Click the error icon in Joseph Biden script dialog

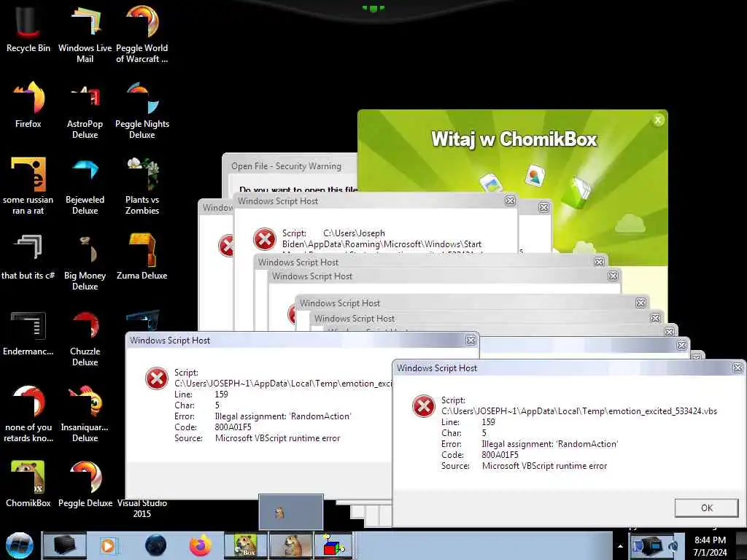click(x=265, y=239)
